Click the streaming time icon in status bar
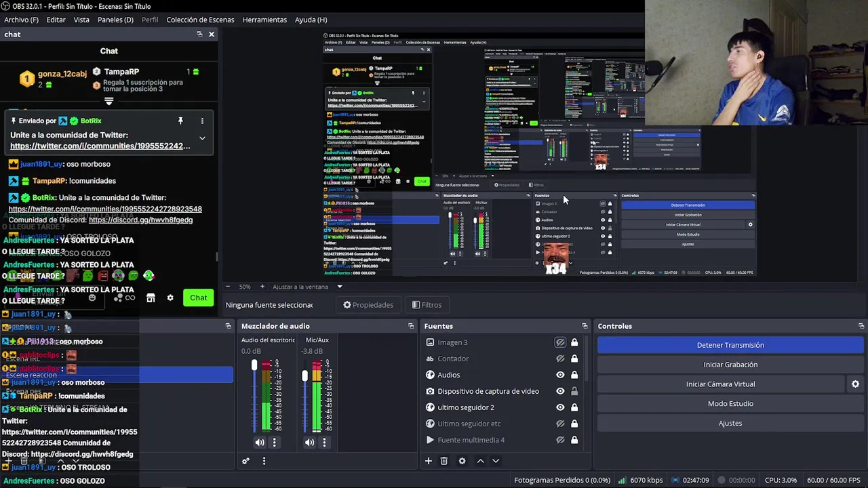The image size is (868, 488). click(674, 481)
